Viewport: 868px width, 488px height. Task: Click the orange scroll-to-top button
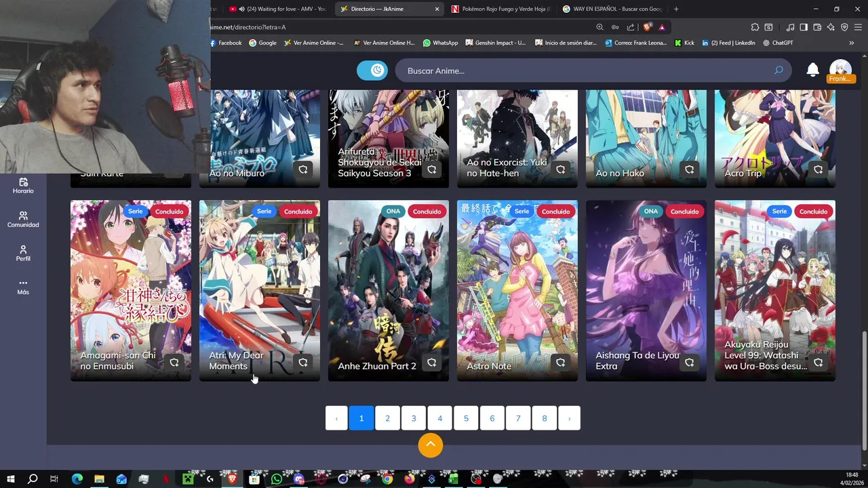point(431,445)
